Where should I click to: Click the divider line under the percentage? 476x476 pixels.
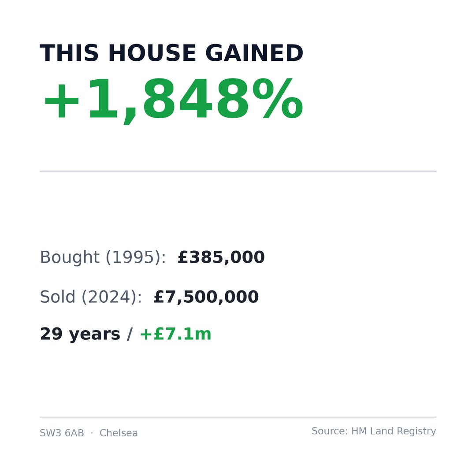238,171
